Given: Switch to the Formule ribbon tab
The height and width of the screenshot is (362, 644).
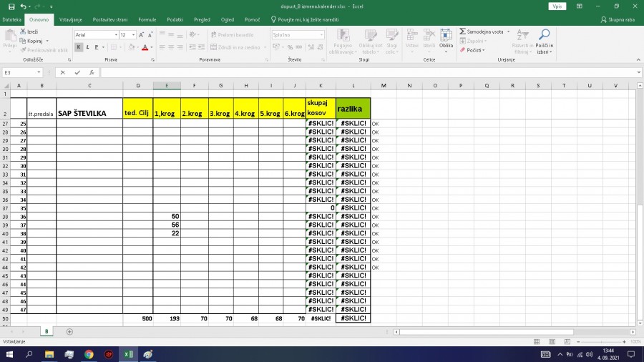Looking at the screenshot, I should click(147, 19).
